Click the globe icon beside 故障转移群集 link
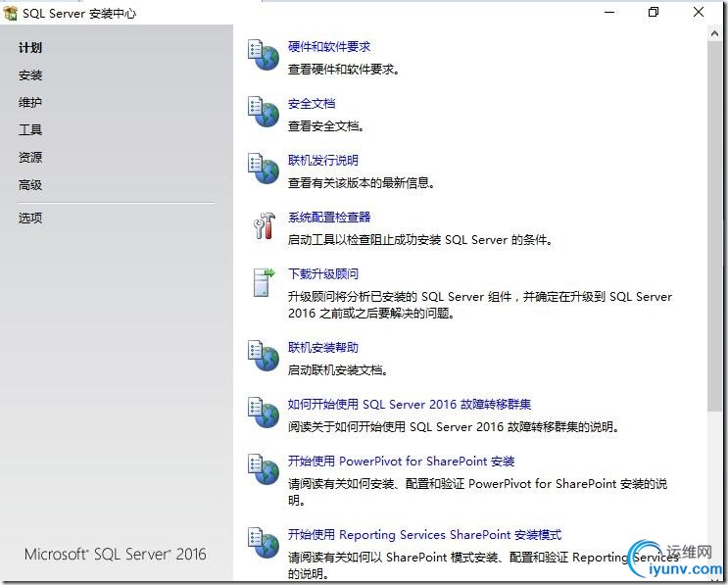This screenshot has width=728, height=585. pos(264,413)
